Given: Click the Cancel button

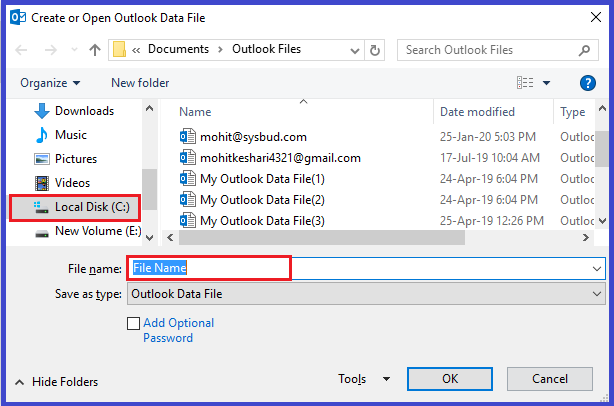Looking at the screenshot, I should point(550,379).
